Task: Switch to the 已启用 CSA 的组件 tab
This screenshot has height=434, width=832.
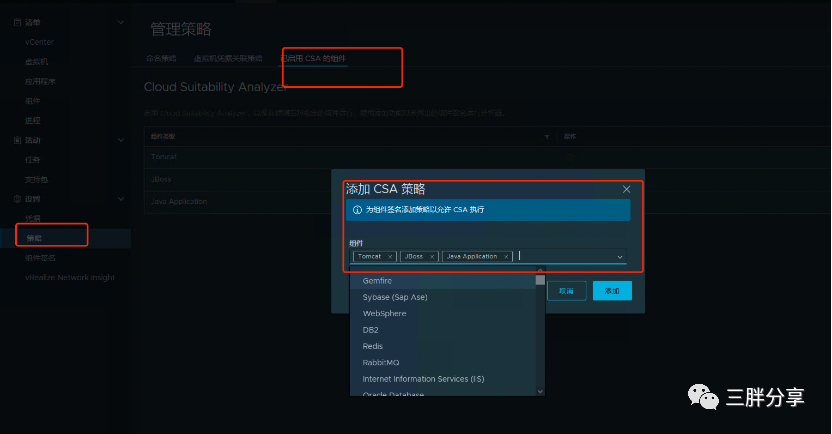Action: 313,58
